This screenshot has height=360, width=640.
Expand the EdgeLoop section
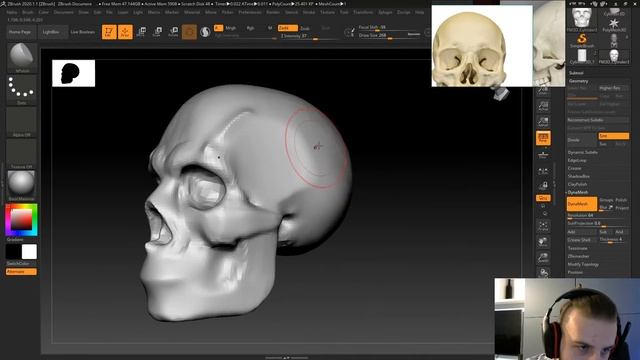(x=577, y=160)
